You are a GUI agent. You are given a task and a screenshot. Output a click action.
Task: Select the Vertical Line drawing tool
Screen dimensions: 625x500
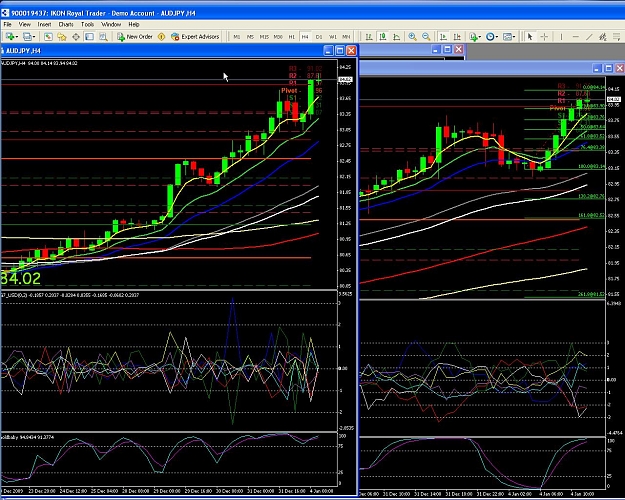pos(561,37)
